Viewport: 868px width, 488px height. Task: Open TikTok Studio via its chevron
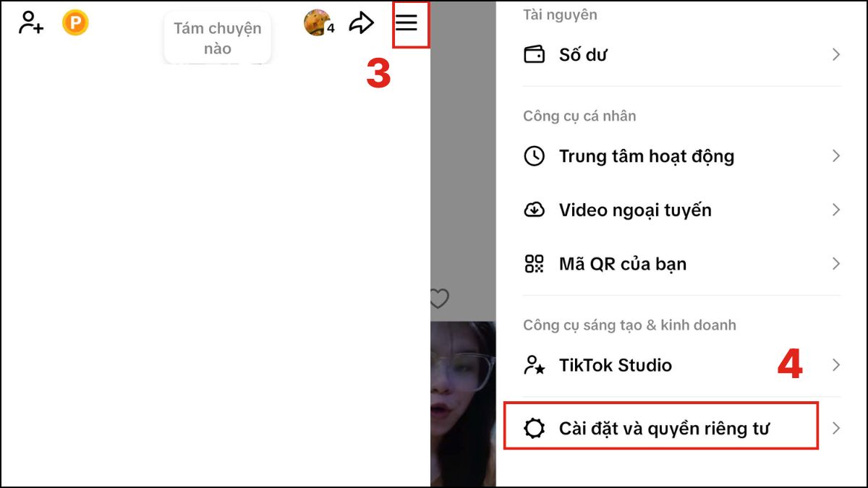pos(837,365)
